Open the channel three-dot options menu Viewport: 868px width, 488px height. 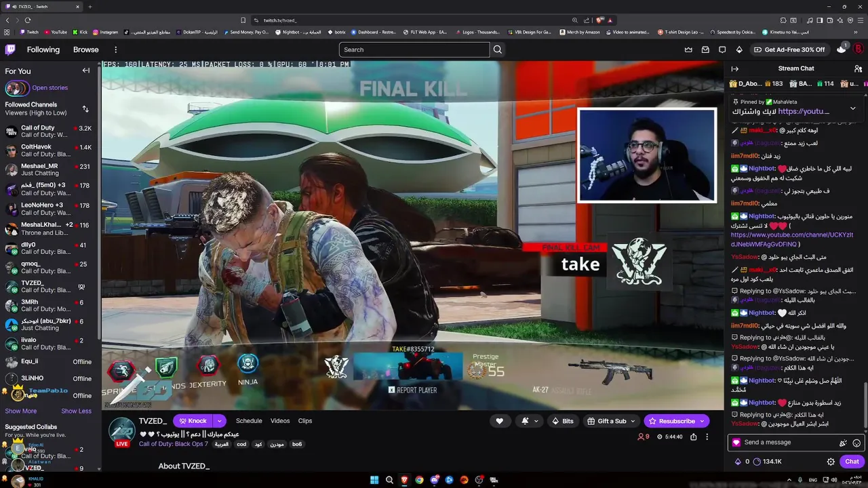pyautogui.click(x=707, y=437)
